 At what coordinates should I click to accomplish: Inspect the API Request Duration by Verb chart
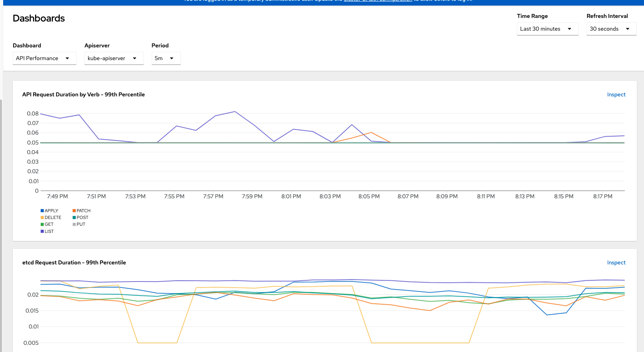click(616, 94)
